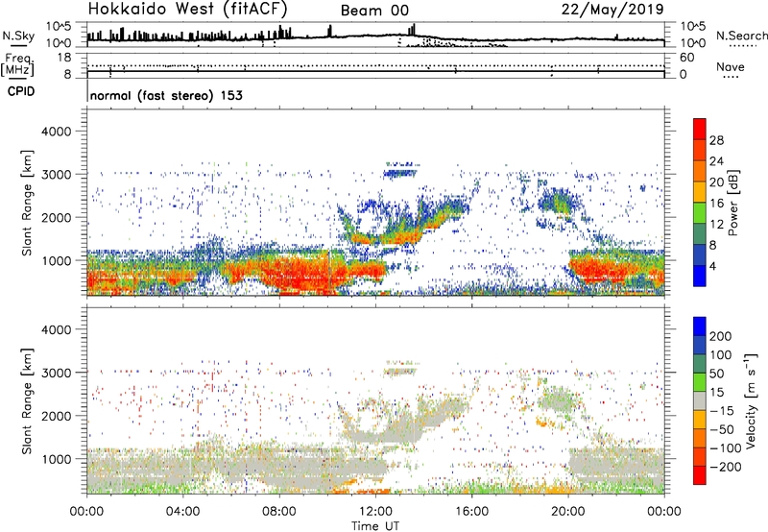The width and height of the screenshot is (768, 532).
Task: Click the "N.Search" legend label
Action: pyautogui.click(x=742, y=36)
